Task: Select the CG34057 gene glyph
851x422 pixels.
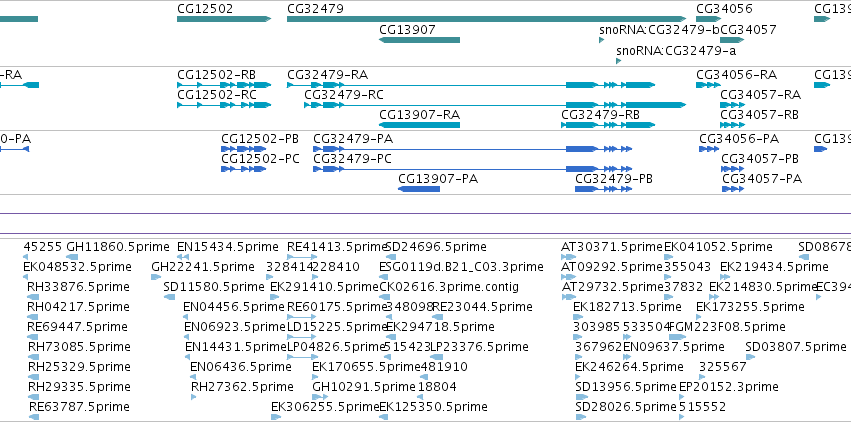Action: click(x=732, y=40)
